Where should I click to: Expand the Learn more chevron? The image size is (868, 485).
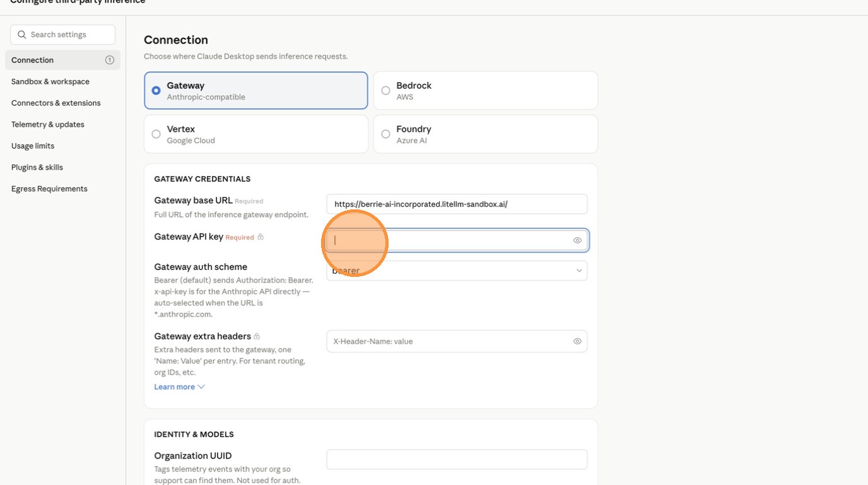[x=201, y=387]
